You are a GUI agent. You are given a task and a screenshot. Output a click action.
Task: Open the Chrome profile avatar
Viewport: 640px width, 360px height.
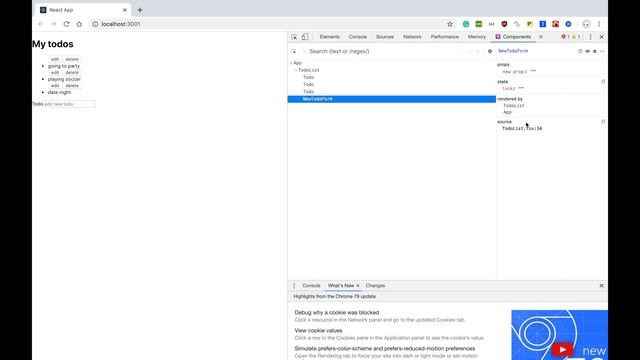click(x=586, y=24)
